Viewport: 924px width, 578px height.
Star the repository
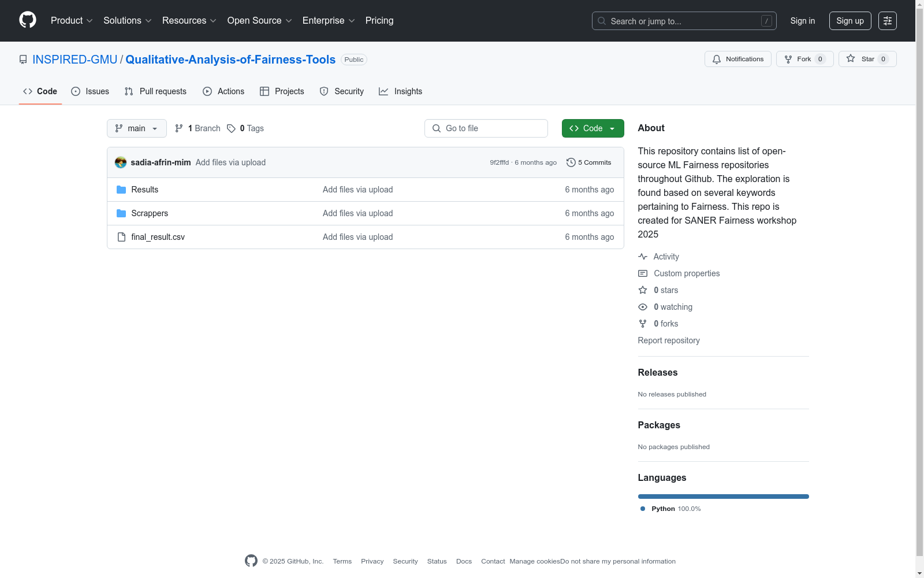(x=867, y=59)
